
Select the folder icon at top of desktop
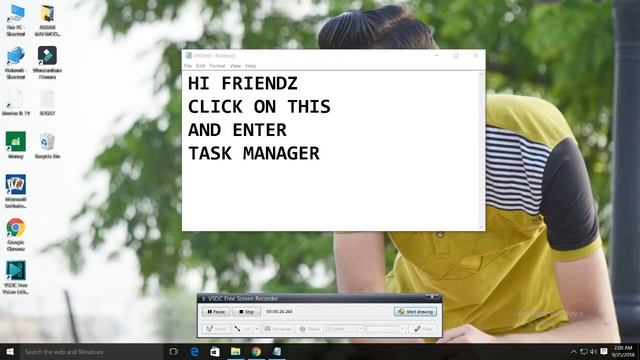(47, 20)
